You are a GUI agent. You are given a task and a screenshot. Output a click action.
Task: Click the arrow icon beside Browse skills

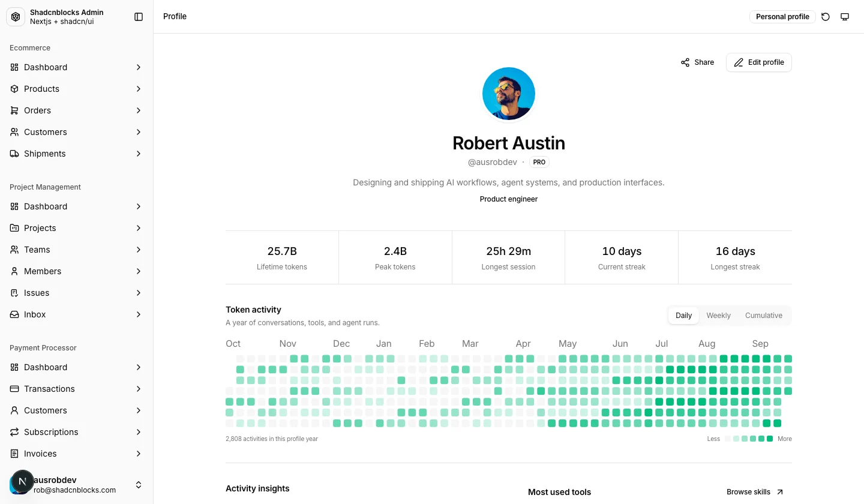click(x=780, y=492)
